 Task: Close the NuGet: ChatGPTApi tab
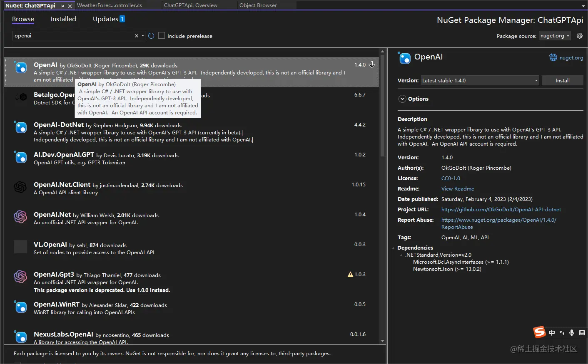tap(70, 6)
